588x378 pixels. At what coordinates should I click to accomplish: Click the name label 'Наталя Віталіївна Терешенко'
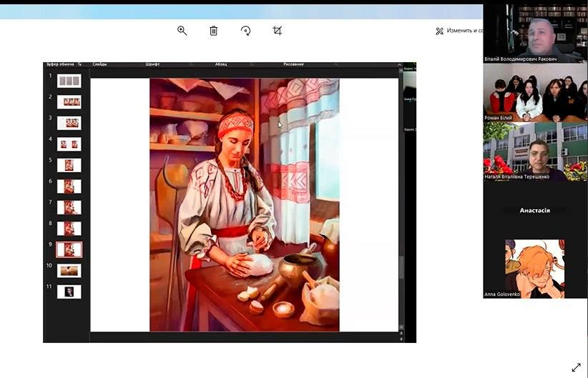click(x=516, y=176)
